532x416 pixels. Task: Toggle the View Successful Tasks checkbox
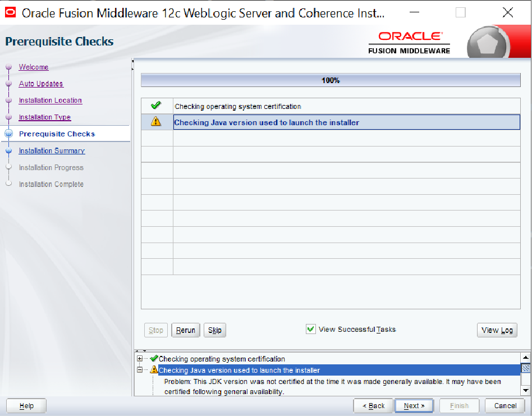pyautogui.click(x=310, y=330)
